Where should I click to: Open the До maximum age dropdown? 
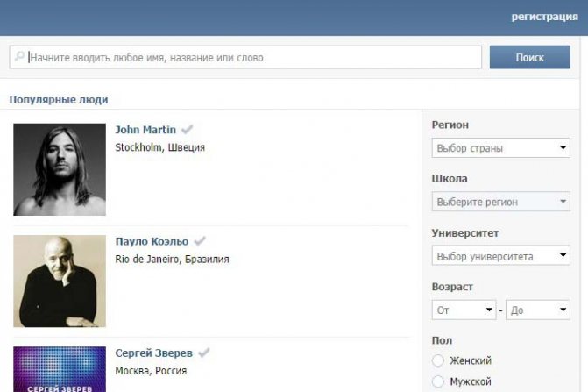pos(538,310)
